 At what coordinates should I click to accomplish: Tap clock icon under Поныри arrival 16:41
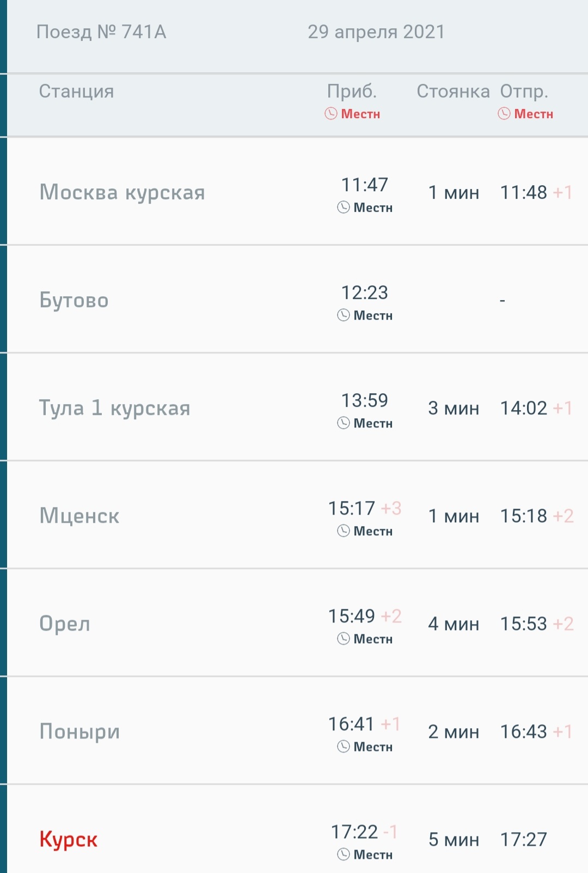coord(344,746)
